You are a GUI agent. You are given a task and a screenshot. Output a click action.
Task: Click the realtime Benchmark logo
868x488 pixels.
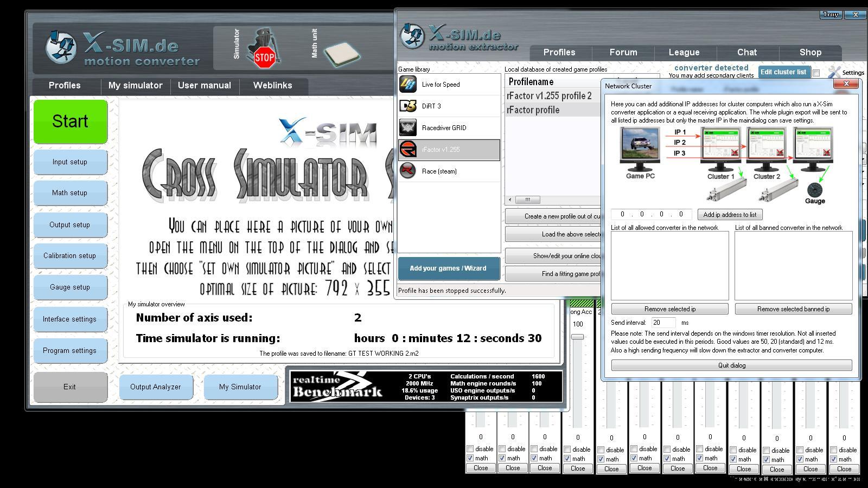(x=337, y=386)
